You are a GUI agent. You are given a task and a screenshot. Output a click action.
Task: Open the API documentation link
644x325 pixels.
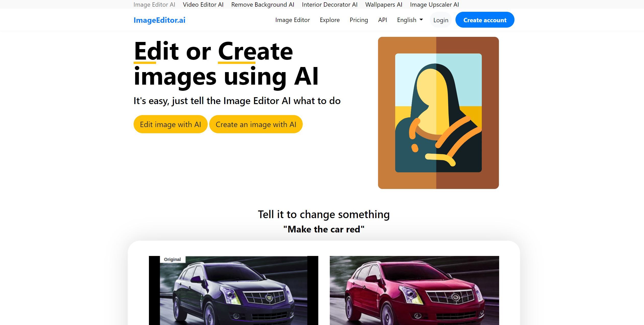[382, 20]
